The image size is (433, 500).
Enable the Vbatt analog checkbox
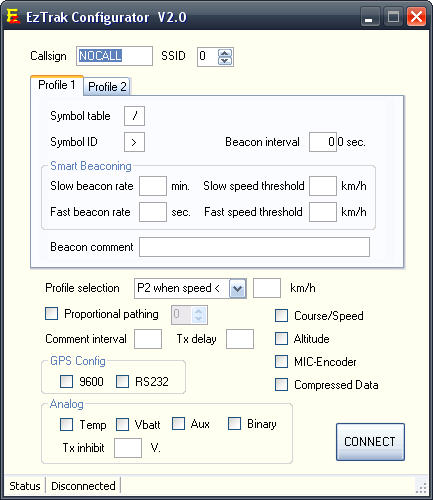(122, 425)
